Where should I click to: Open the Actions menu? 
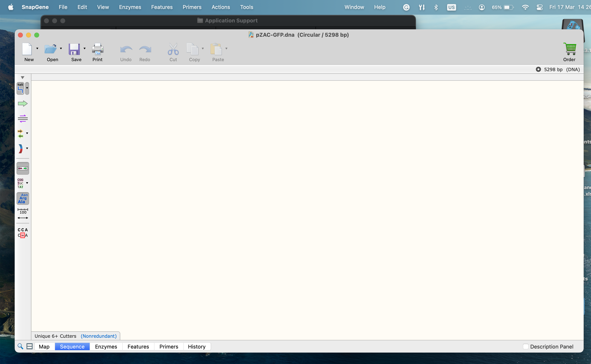[221, 7]
